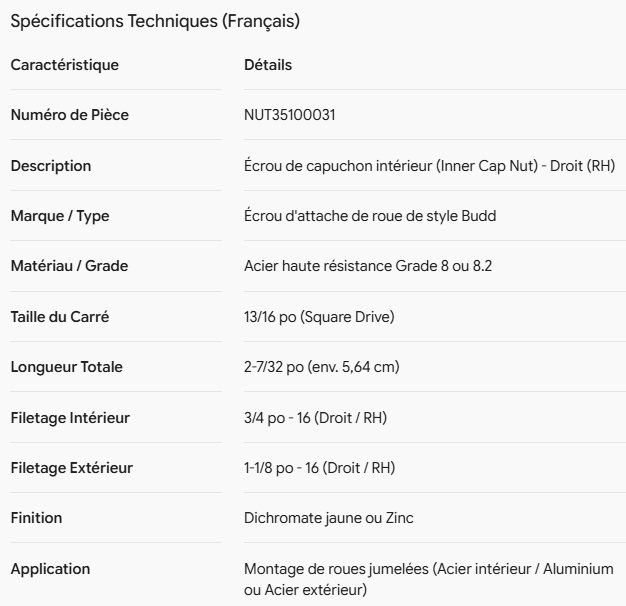Click the Description row label
Screen dimensions: 626x606
51,166
